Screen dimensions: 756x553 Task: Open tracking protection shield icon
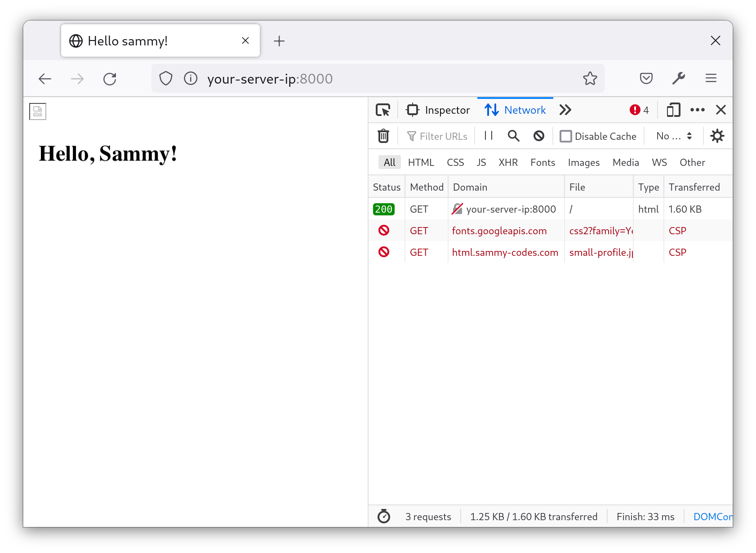click(166, 79)
